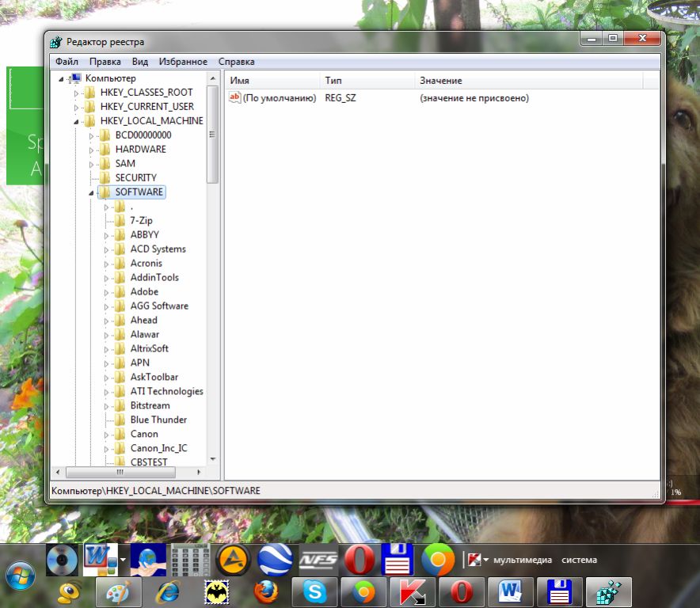Click the orange AIMP player icon

click(x=234, y=560)
